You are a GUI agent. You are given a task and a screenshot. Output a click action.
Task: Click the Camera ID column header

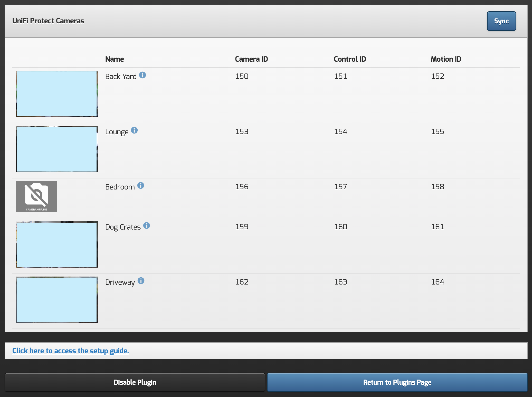[251, 59]
